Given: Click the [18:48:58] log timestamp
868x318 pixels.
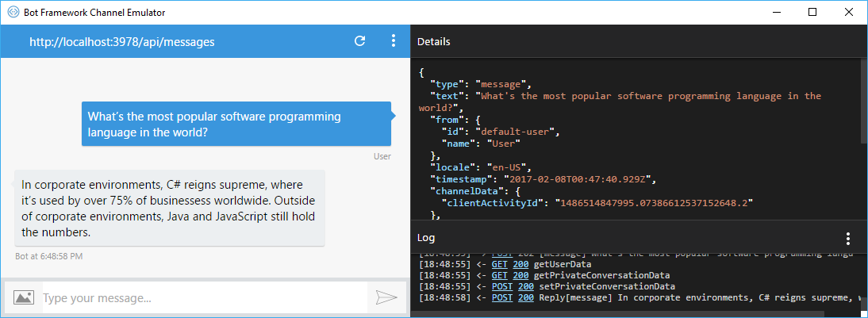Looking at the screenshot, I should coord(444,298).
